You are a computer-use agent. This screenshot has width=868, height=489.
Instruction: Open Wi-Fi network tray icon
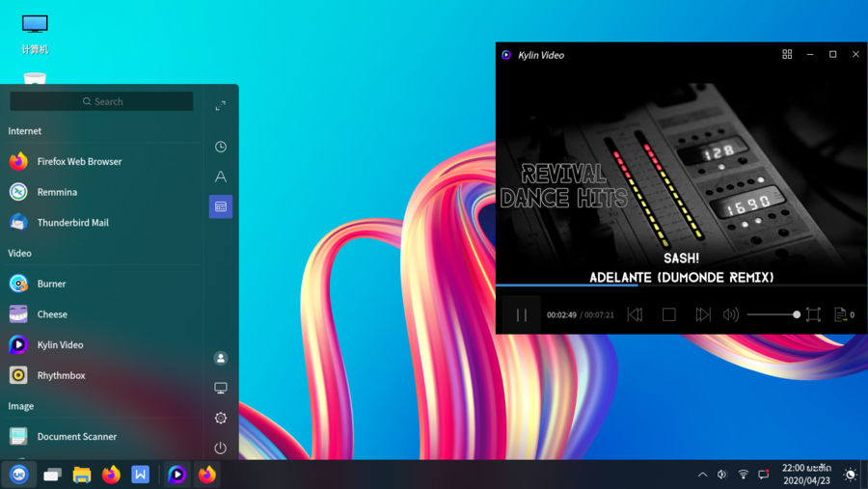click(x=743, y=475)
